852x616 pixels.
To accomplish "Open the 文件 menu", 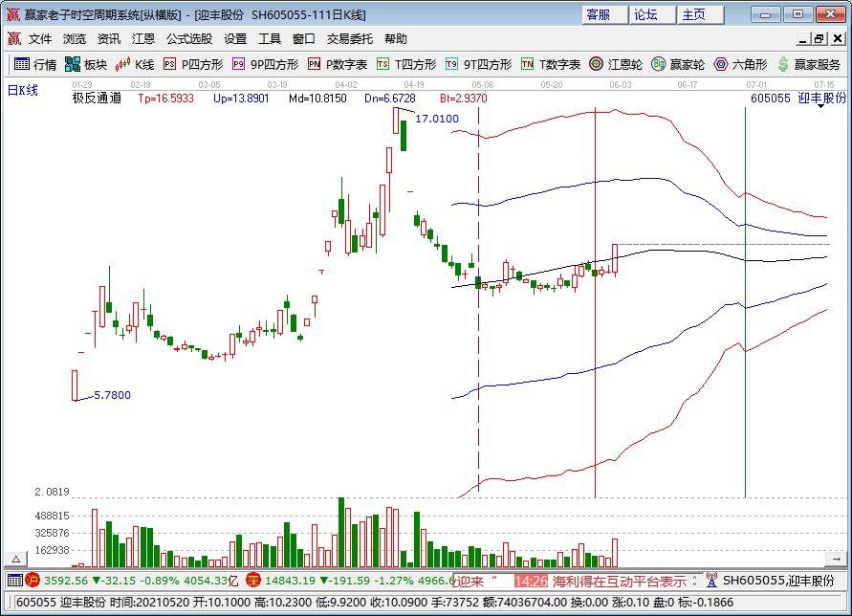I will 40,38.
